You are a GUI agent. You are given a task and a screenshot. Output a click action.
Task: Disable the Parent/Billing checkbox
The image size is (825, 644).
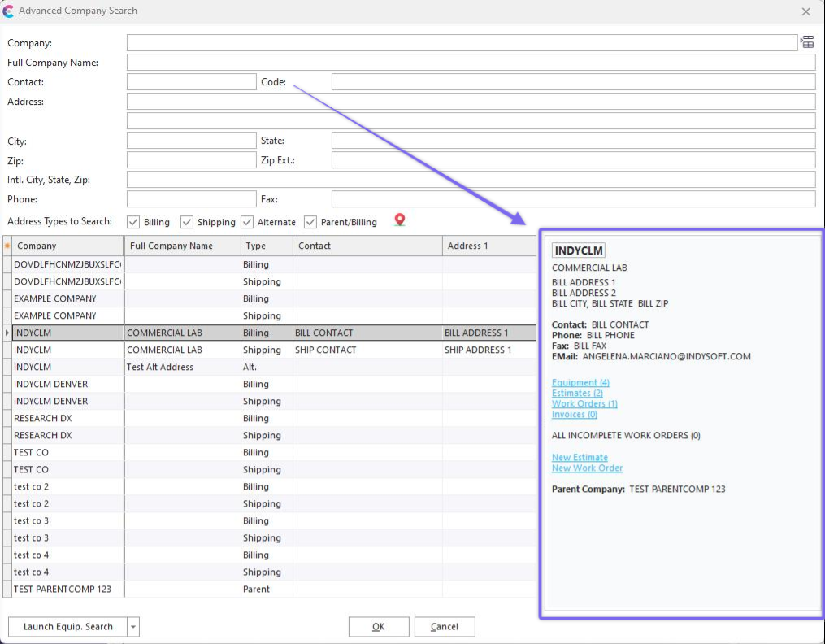pos(310,222)
